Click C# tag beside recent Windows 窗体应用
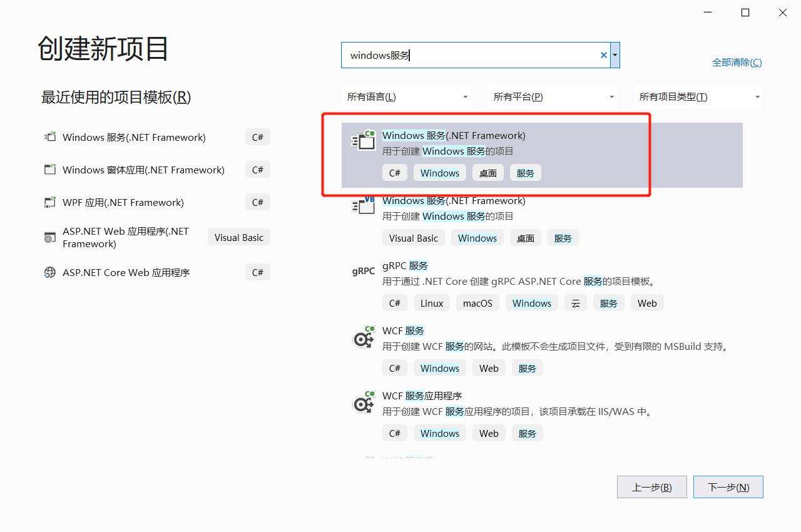 click(x=257, y=170)
